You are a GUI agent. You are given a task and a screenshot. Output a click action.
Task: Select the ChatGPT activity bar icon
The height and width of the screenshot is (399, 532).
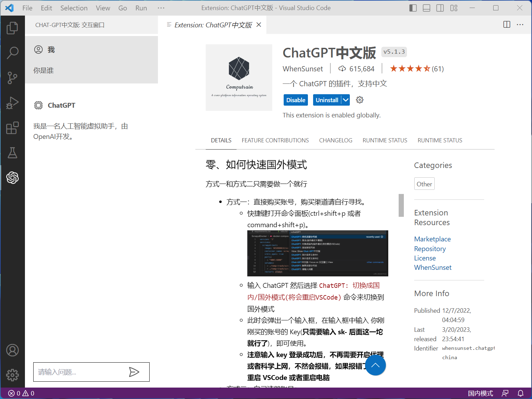coord(12,178)
